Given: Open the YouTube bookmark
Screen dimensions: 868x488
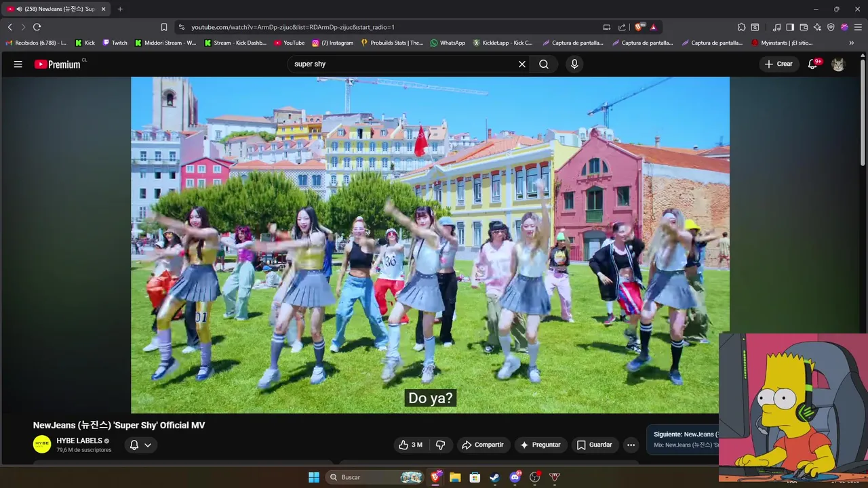Looking at the screenshot, I should click(290, 43).
